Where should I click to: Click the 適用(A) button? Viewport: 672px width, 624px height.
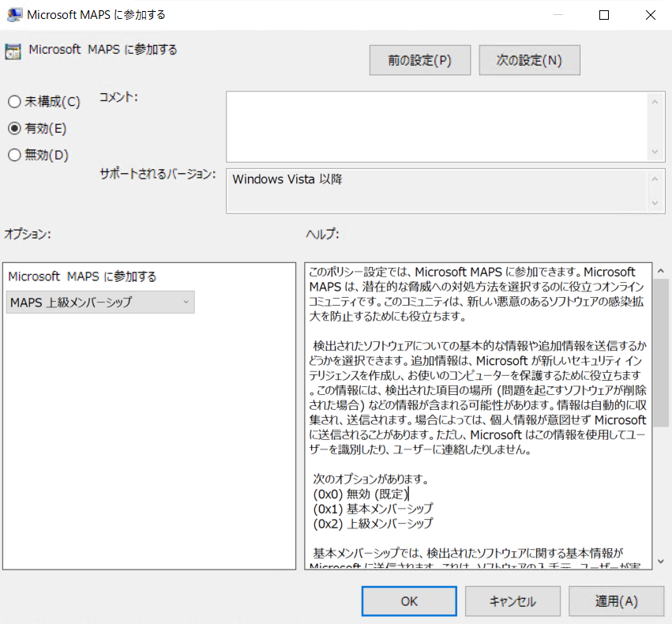coord(615,601)
